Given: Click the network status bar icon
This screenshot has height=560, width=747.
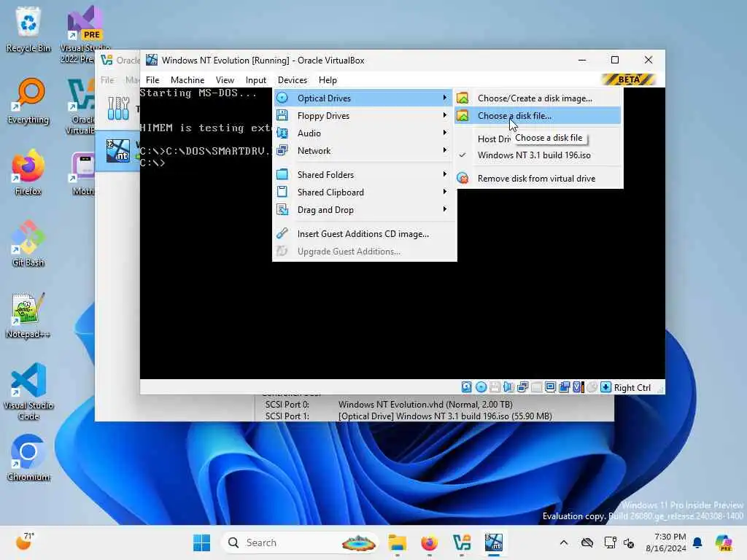Looking at the screenshot, I should pyautogui.click(x=522, y=387).
